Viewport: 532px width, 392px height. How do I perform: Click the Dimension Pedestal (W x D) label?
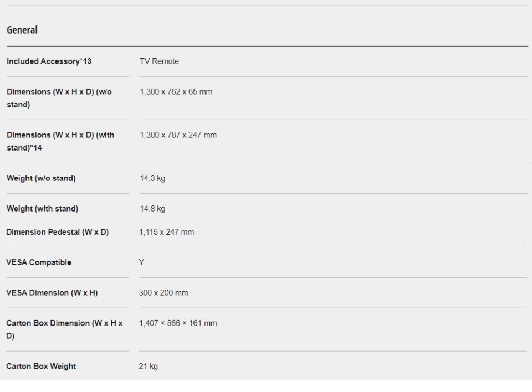tap(57, 232)
